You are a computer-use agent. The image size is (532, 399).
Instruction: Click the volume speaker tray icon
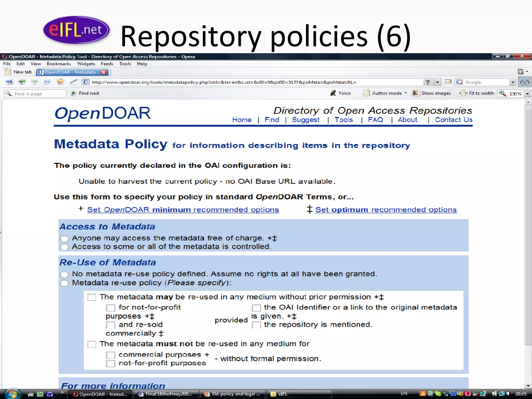click(508, 394)
